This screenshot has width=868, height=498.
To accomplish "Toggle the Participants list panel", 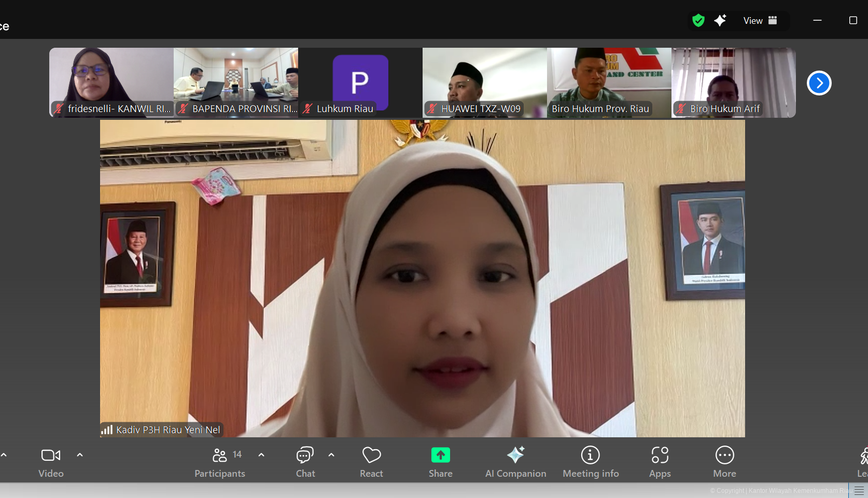I will click(x=220, y=461).
